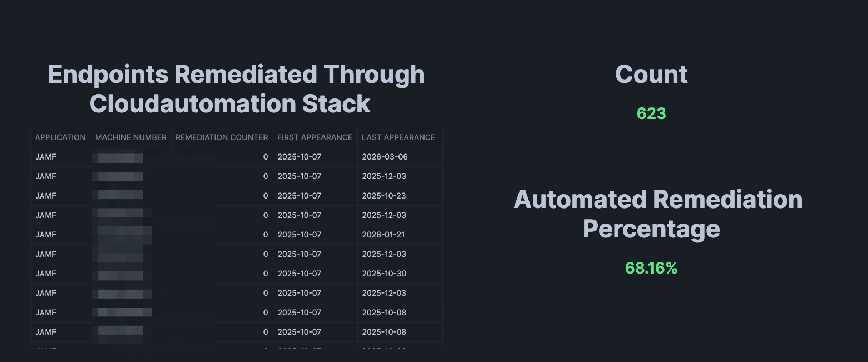Select JAMF in the first table row

point(46,157)
